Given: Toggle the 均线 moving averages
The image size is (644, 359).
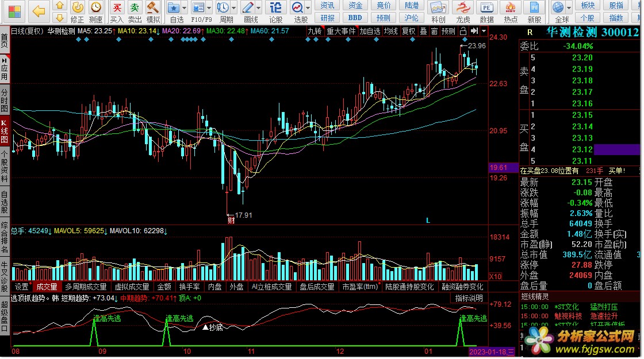Looking at the screenshot, I should [x=390, y=31].
